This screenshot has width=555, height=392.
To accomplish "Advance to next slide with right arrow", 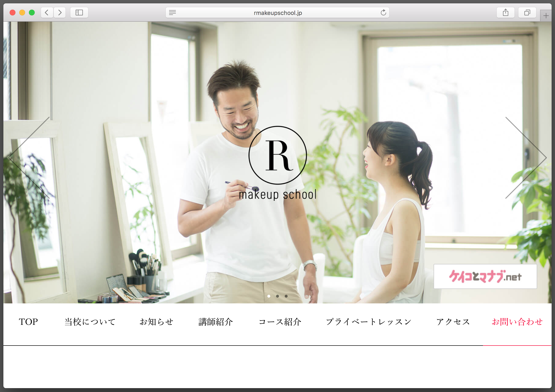I will tap(526, 158).
